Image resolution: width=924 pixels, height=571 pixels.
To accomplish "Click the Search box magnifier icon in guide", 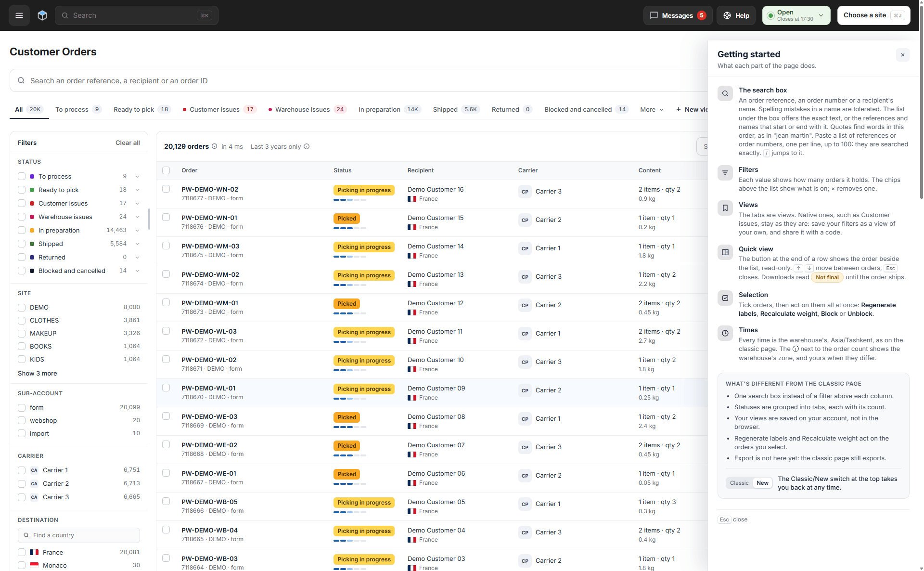I will (x=725, y=93).
